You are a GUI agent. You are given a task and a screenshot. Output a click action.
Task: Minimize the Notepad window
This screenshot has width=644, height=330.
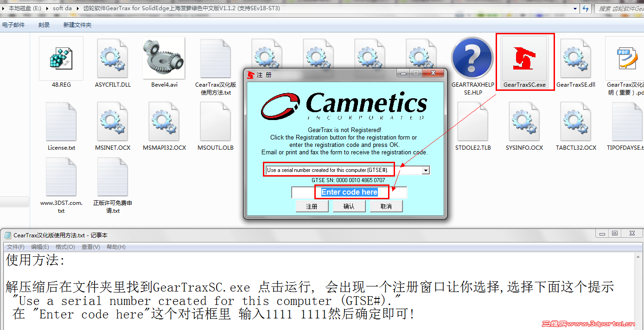(602, 234)
